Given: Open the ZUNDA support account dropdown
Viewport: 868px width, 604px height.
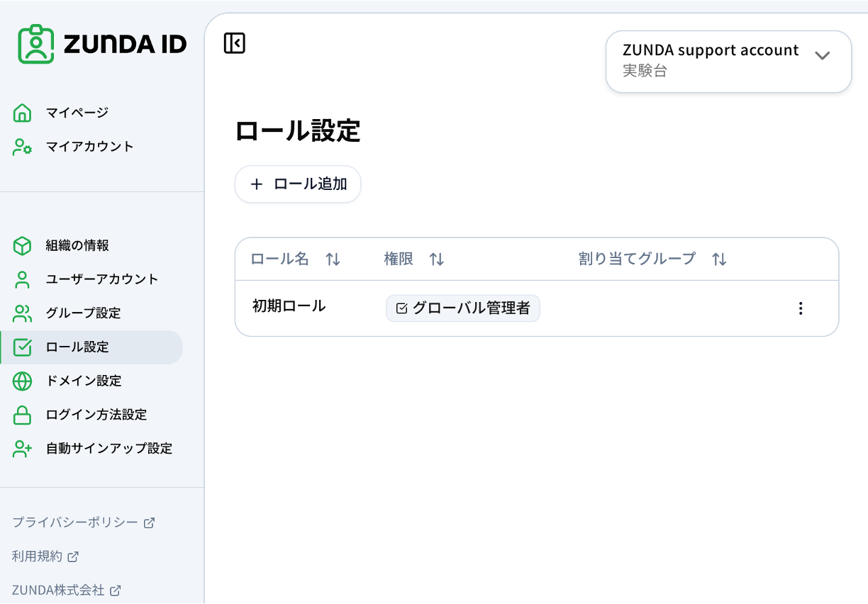Looking at the screenshot, I should (x=728, y=62).
